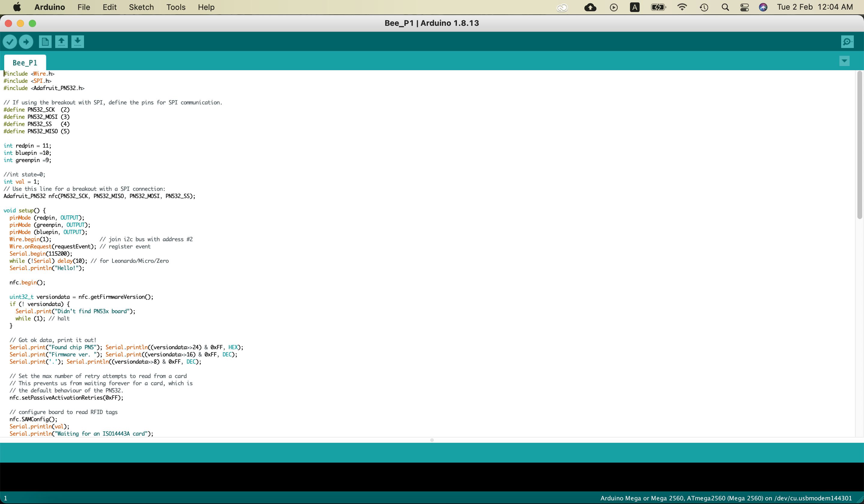Open the File menu
Viewport: 864px width, 504px height.
(x=84, y=7)
